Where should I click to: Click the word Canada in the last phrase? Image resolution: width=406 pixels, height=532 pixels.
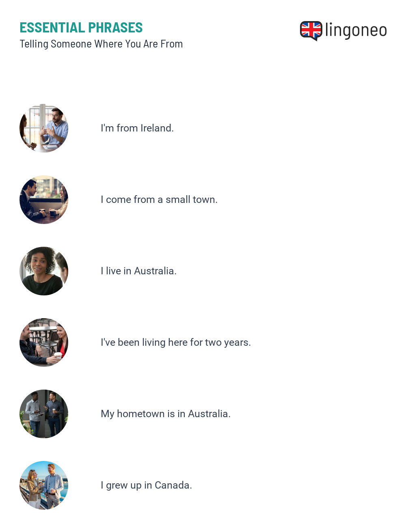tap(173, 485)
